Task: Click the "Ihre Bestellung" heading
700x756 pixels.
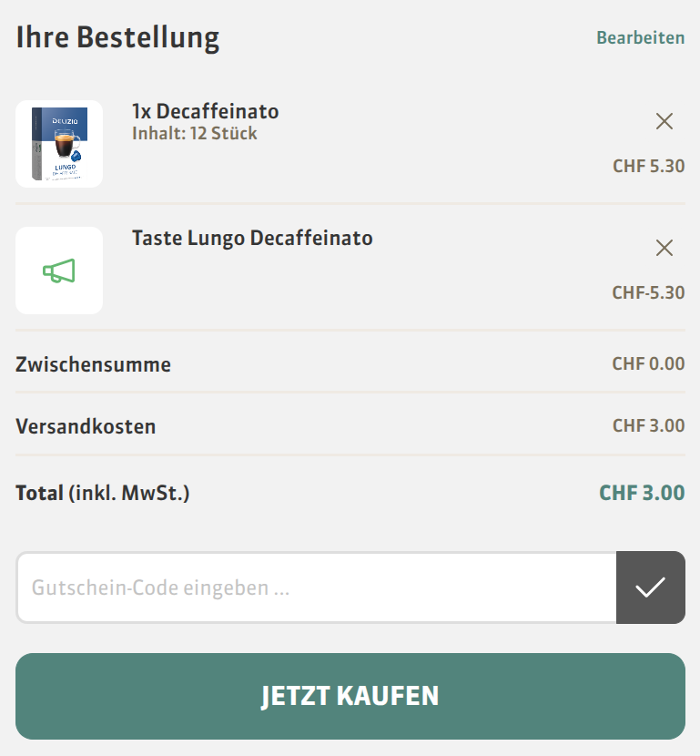Action: coord(117,37)
